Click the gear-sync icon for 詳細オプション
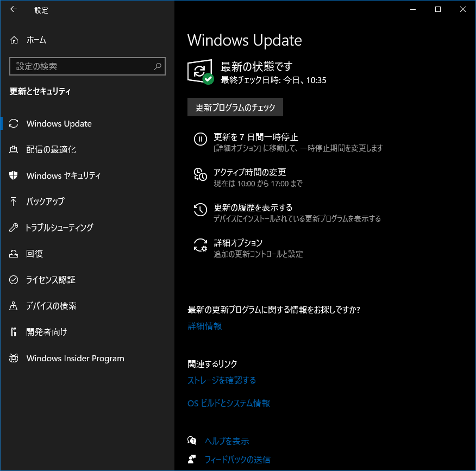The height and width of the screenshot is (471, 476). point(200,245)
